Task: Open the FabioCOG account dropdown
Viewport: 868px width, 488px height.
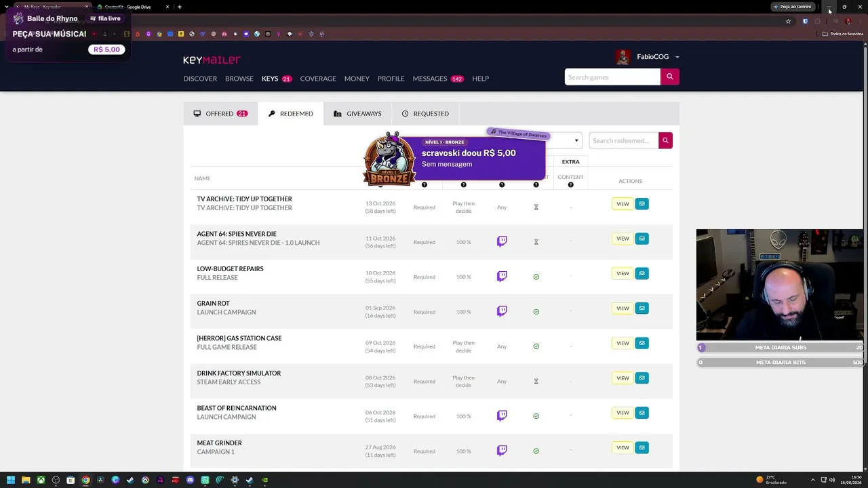Action: pyautogui.click(x=648, y=57)
